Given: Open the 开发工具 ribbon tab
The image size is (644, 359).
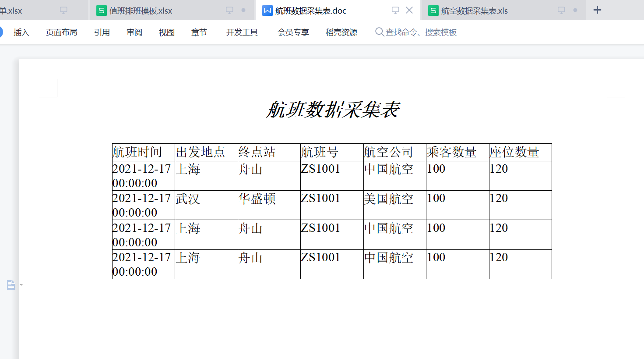Looking at the screenshot, I should pyautogui.click(x=242, y=32).
